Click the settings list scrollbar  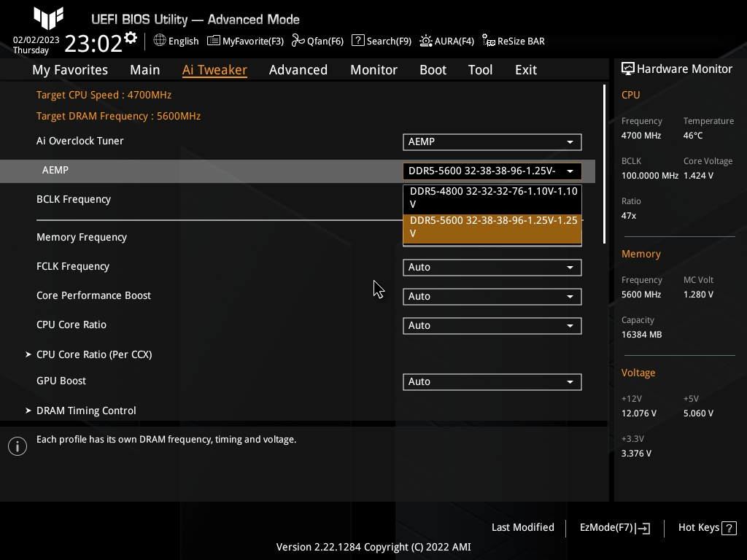(x=604, y=164)
